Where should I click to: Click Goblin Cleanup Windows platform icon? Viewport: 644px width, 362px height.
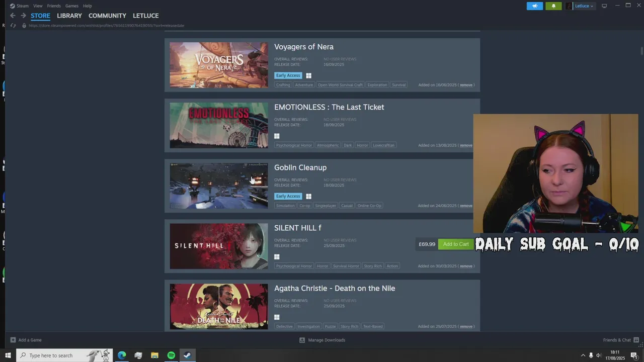309,196
